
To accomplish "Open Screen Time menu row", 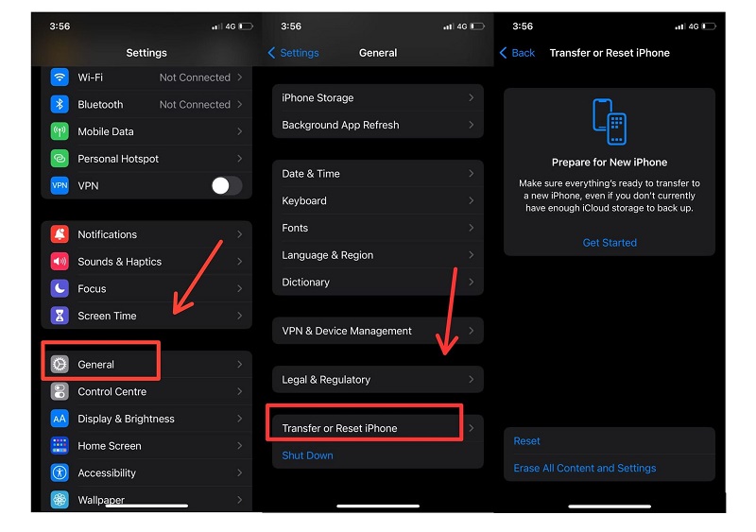I will (x=146, y=316).
